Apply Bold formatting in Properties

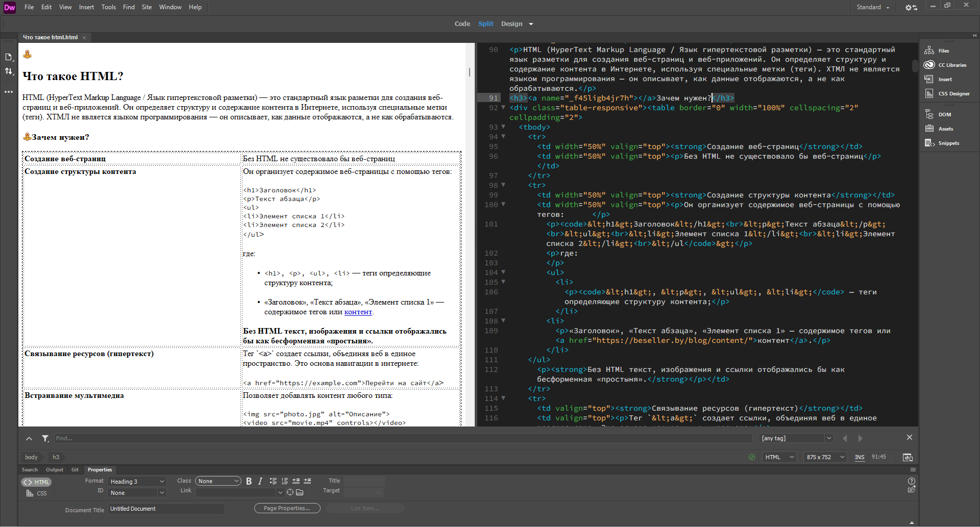click(249, 481)
